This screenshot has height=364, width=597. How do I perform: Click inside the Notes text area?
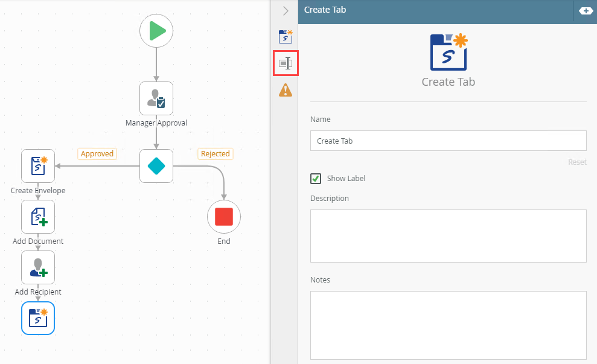448,325
